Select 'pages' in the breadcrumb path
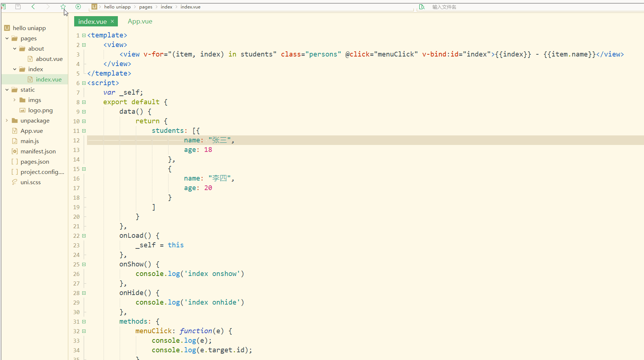Viewport: 644px width, 360px height. click(x=146, y=7)
